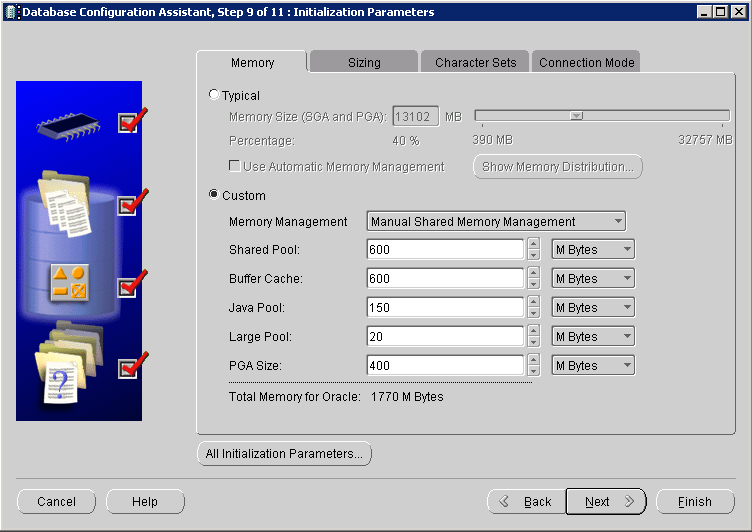Click the red checkmark beside the orange shapes
This screenshot has height=532, width=752.
tap(132, 284)
